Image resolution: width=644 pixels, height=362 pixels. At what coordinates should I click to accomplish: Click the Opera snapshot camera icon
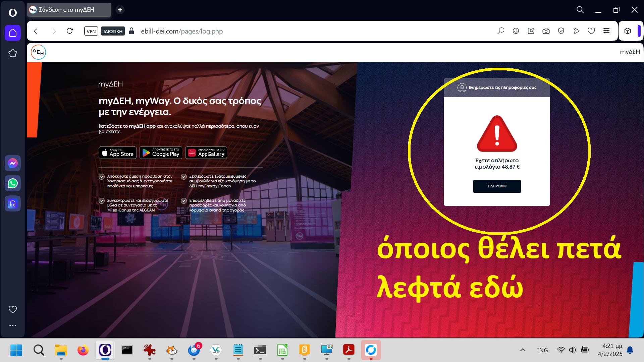click(546, 31)
